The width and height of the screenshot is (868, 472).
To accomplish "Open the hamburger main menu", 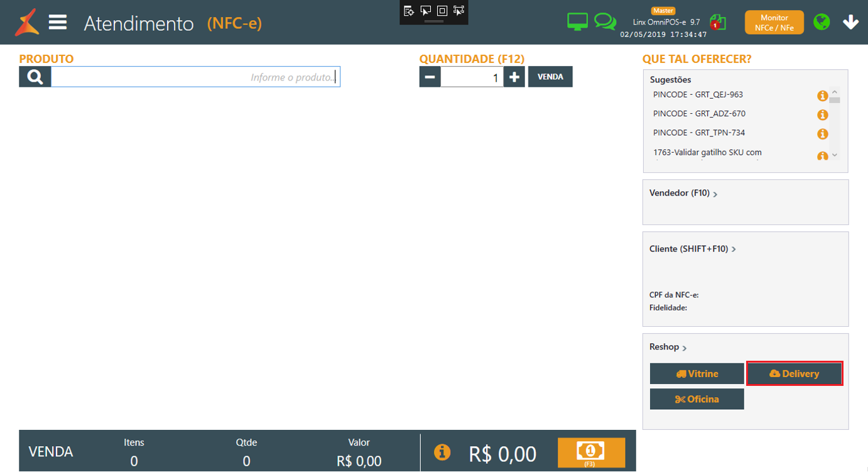I will point(58,23).
